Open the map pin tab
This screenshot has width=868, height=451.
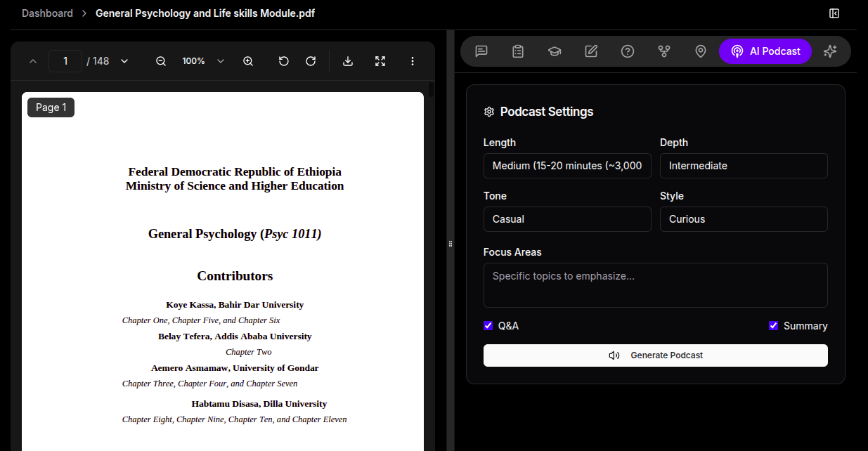click(x=701, y=51)
